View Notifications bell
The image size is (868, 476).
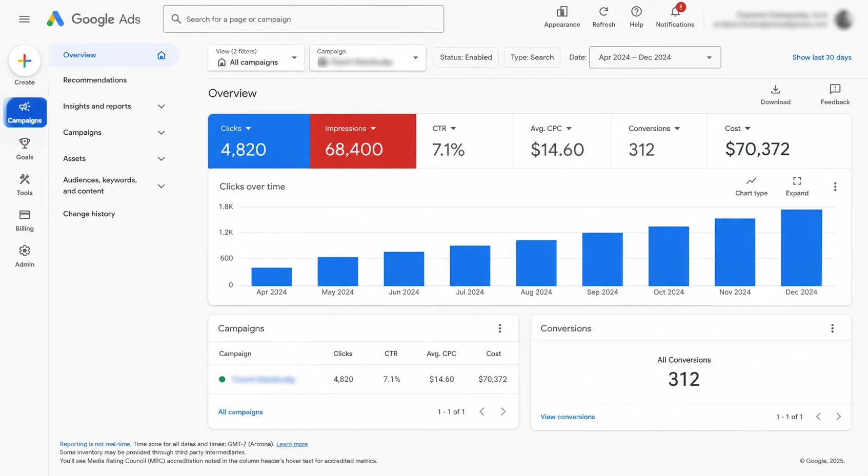pos(675,17)
